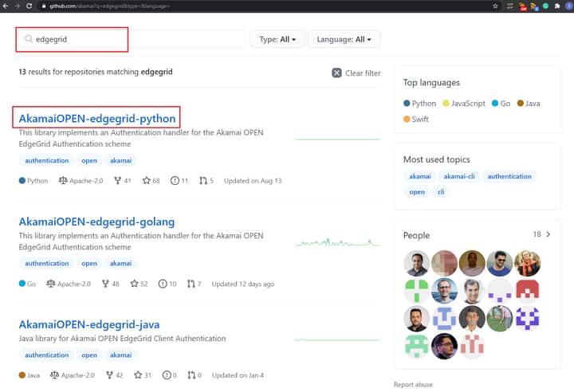Open issues icon for edgegrid-golang repository
The height and width of the screenshot is (392, 574).
coord(163,284)
